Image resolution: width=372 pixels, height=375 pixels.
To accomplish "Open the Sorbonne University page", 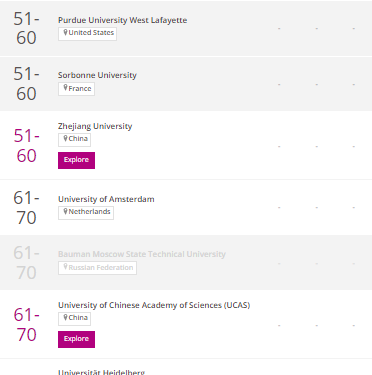I will (x=97, y=75).
